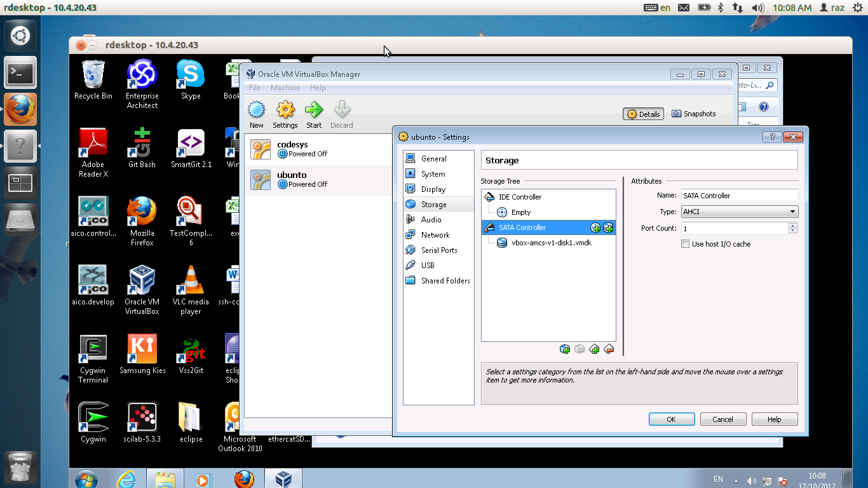Click Add Attachment icon below storage tree
This screenshot has height=488, width=868.
coord(565,349)
